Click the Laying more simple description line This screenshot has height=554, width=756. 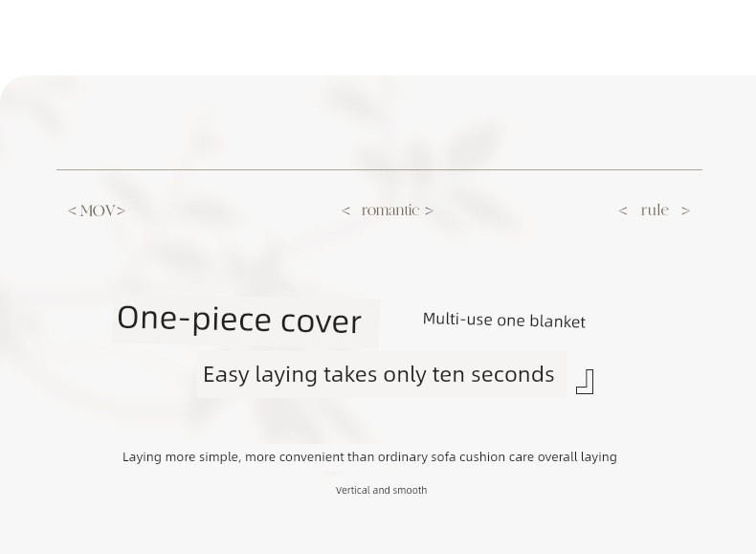pos(369,457)
